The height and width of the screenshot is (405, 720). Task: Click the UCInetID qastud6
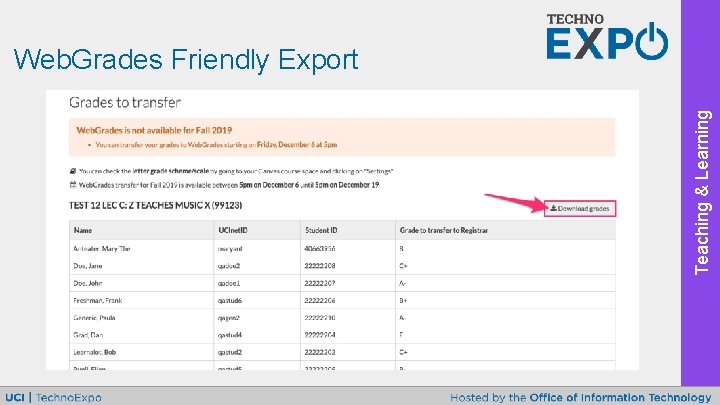tap(230, 300)
